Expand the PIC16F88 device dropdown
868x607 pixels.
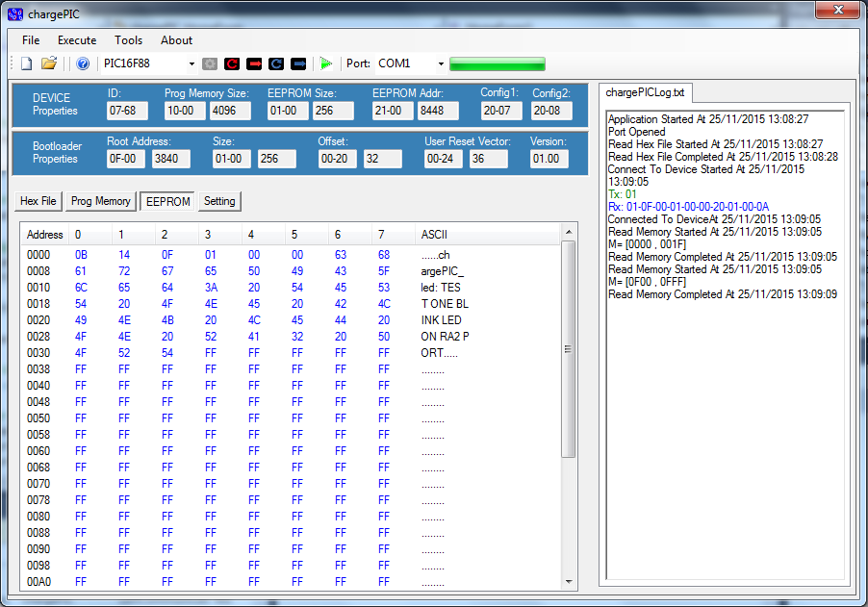(191, 63)
